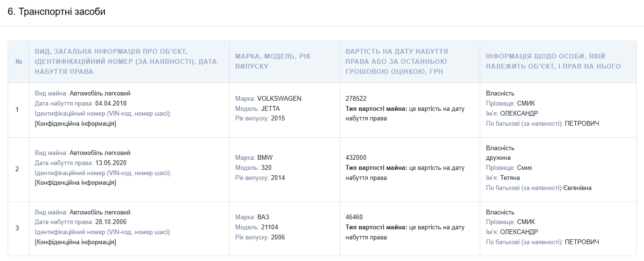Click the value 432000 in row two
The image size is (644, 261).
click(x=356, y=157)
